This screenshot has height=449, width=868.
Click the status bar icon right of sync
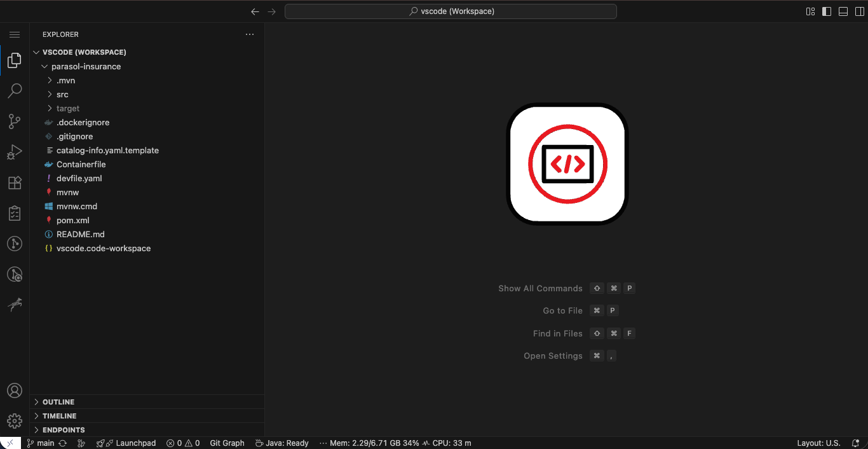[x=81, y=443]
